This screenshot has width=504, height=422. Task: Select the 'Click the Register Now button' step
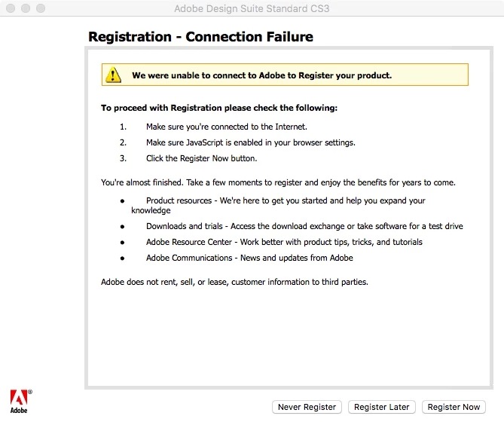(x=202, y=158)
